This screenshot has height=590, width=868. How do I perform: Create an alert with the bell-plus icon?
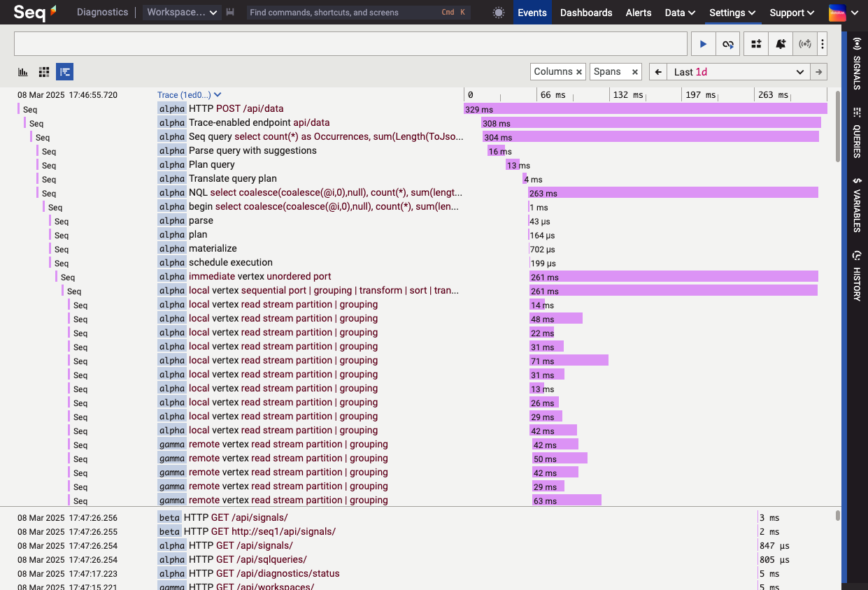781,44
